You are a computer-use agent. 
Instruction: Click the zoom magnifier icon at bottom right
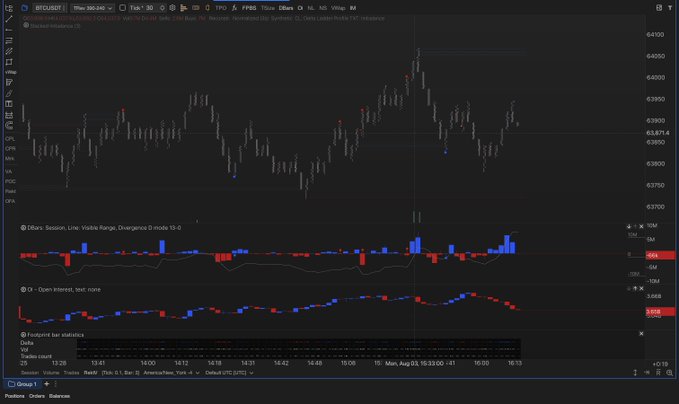point(669,373)
